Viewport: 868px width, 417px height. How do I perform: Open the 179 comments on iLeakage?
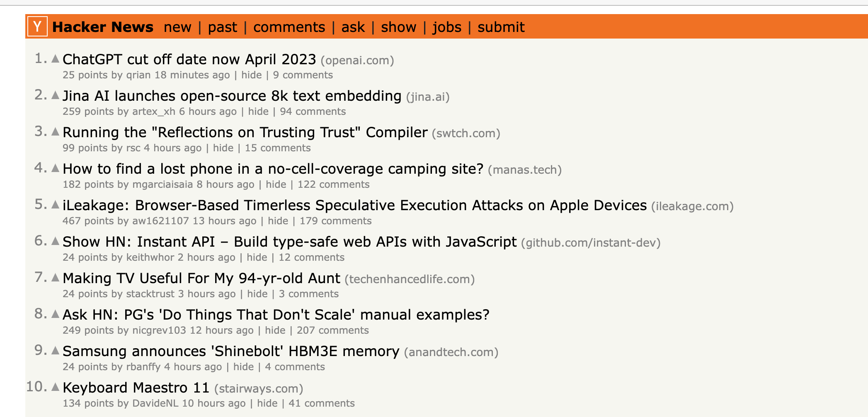pyautogui.click(x=335, y=221)
